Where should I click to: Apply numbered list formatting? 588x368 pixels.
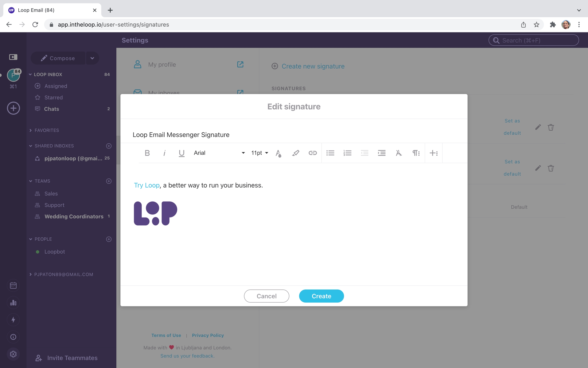click(347, 153)
